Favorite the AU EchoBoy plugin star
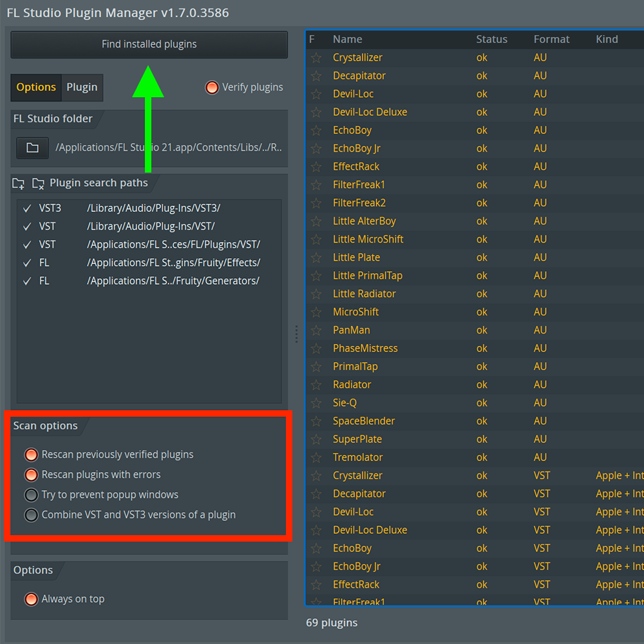The width and height of the screenshot is (644, 644). click(316, 131)
